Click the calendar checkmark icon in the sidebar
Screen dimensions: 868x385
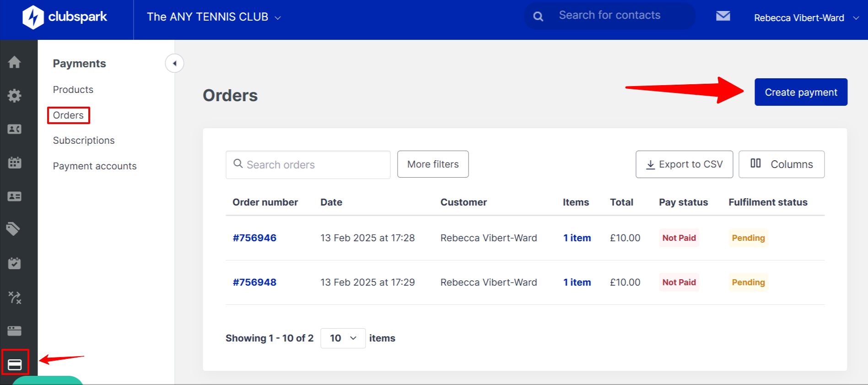[14, 263]
